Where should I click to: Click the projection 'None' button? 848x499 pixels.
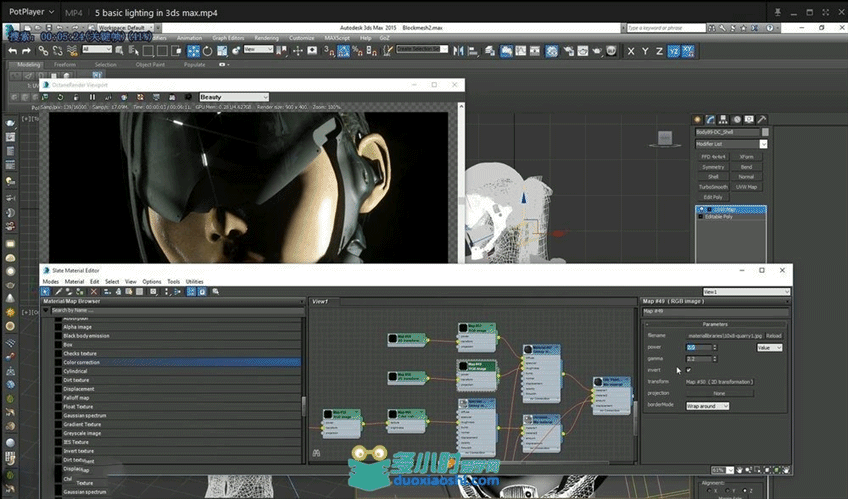(x=719, y=394)
